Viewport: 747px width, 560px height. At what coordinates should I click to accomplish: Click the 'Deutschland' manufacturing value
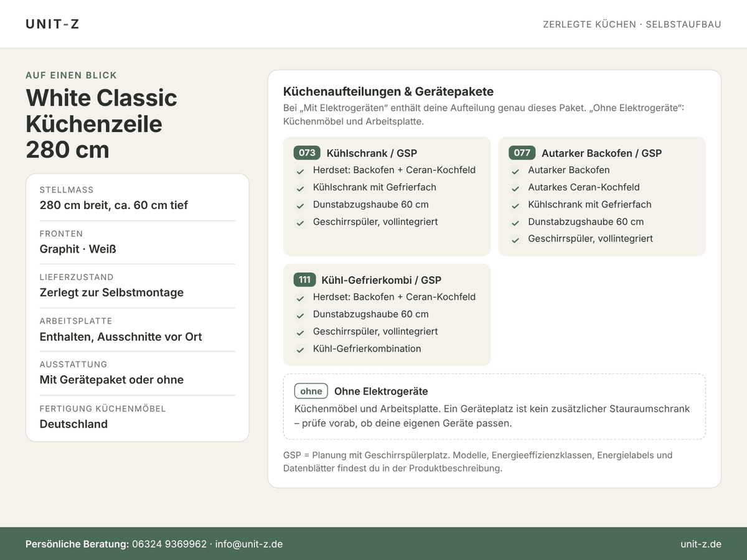(x=73, y=424)
